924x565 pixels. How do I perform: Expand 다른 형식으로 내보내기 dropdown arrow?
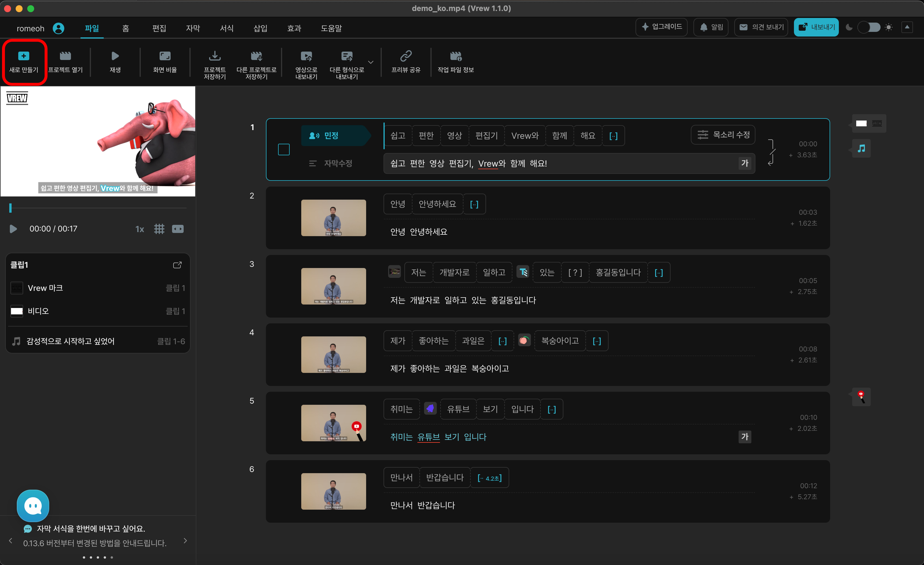(371, 62)
